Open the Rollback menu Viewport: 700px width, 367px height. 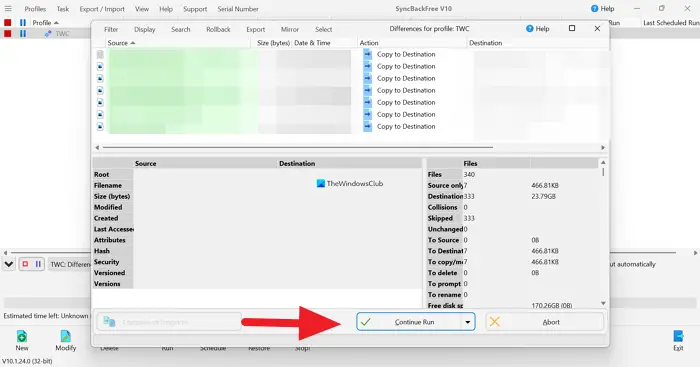[218, 29]
